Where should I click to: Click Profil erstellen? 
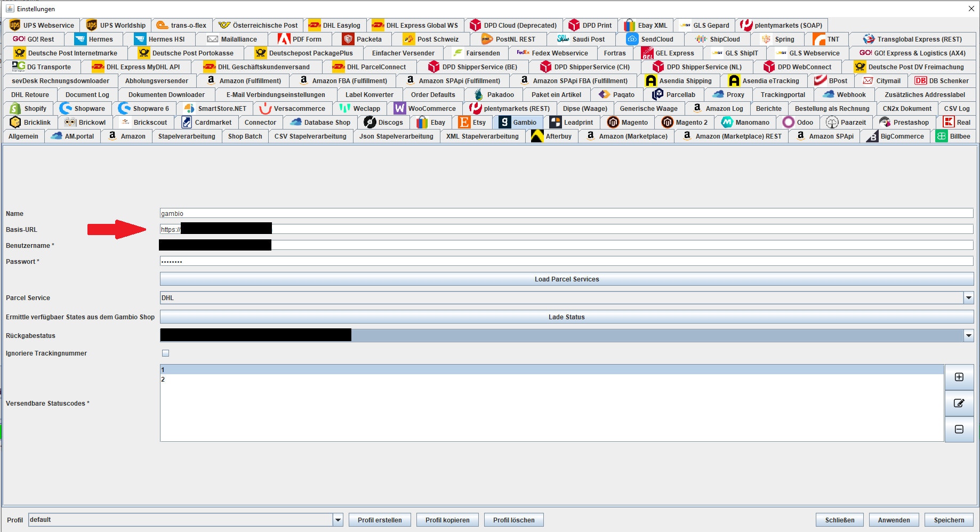coord(380,520)
